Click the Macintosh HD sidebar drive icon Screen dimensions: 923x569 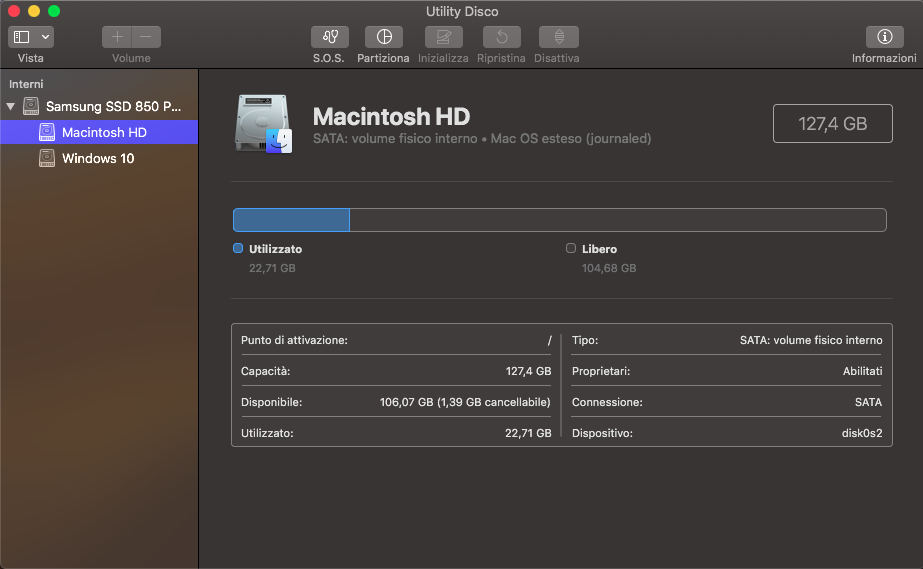(x=47, y=132)
